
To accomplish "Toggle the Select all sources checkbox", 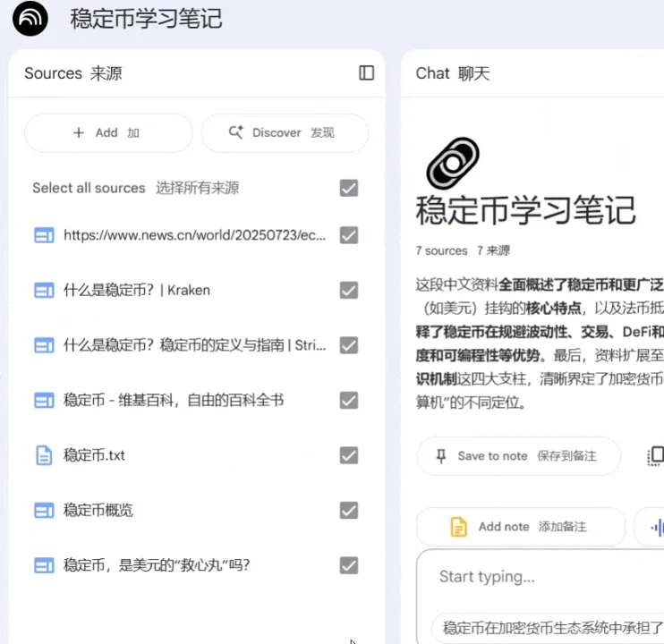I will (x=349, y=188).
